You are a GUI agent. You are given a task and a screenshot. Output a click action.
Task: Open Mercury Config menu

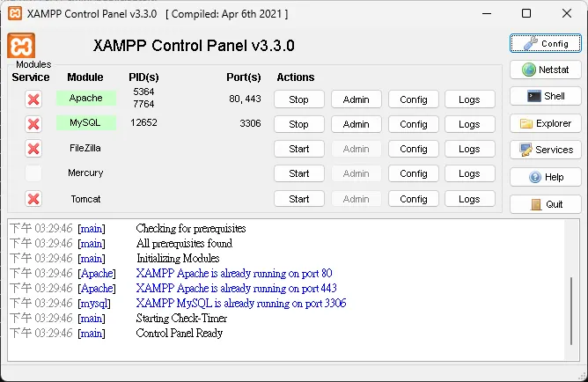click(x=414, y=173)
